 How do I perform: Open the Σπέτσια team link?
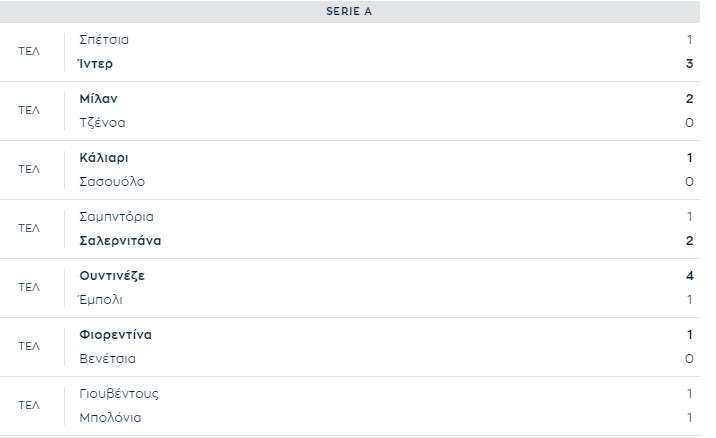point(104,40)
